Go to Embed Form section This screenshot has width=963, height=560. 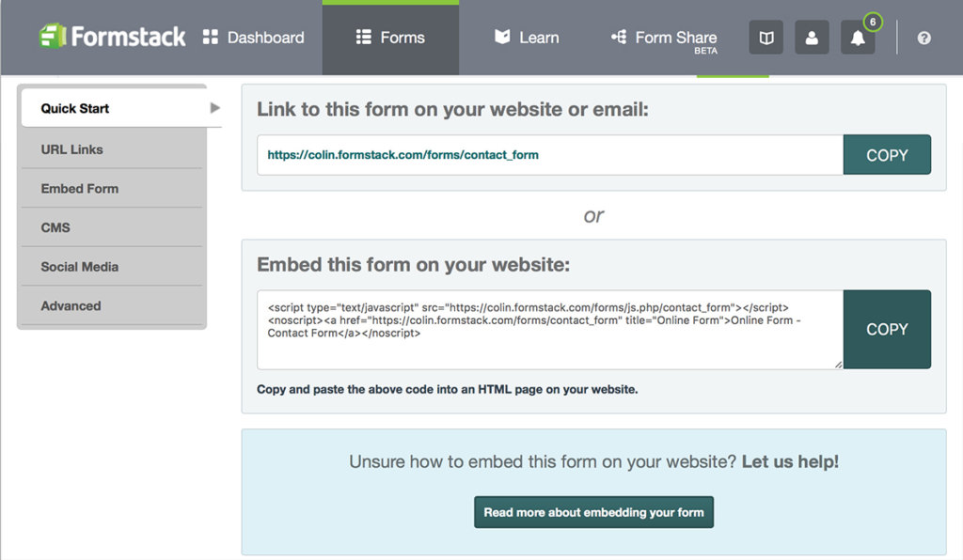[80, 189]
